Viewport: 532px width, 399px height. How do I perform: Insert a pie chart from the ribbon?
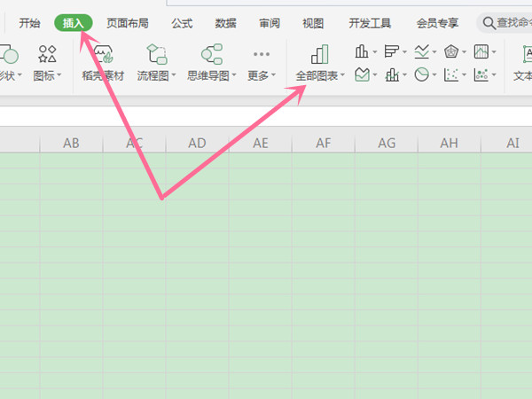point(421,75)
